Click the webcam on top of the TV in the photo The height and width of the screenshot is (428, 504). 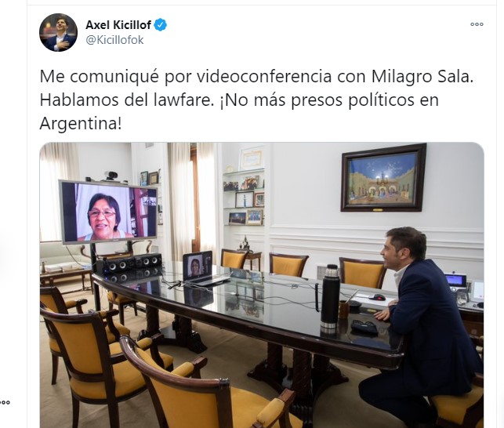click(x=111, y=176)
